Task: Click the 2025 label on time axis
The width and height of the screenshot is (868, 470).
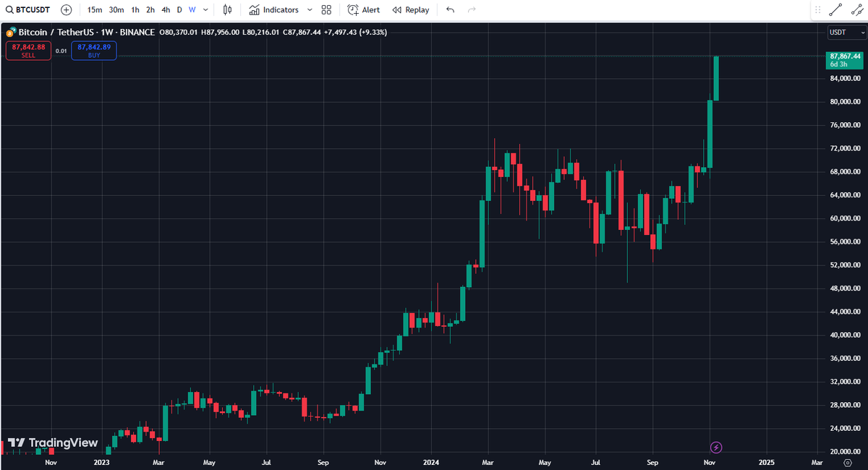Action: tap(766, 461)
